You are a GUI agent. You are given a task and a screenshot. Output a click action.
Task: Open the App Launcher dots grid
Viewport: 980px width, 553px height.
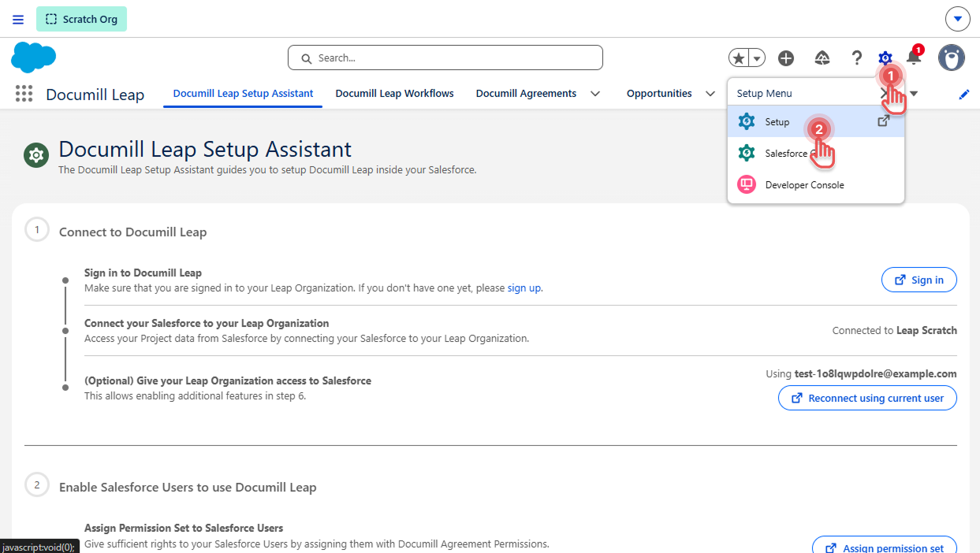tap(24, 94)
